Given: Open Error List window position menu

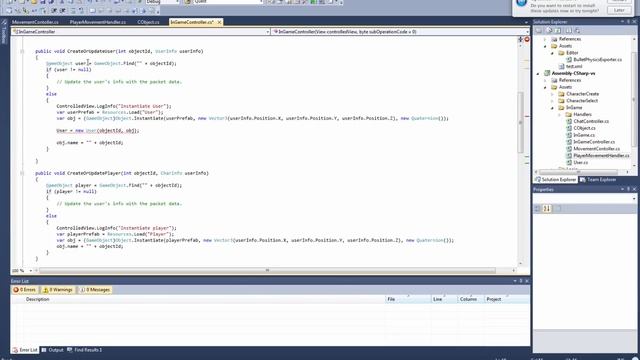Looking at the screenshot, I should click(x=515, y=281).
